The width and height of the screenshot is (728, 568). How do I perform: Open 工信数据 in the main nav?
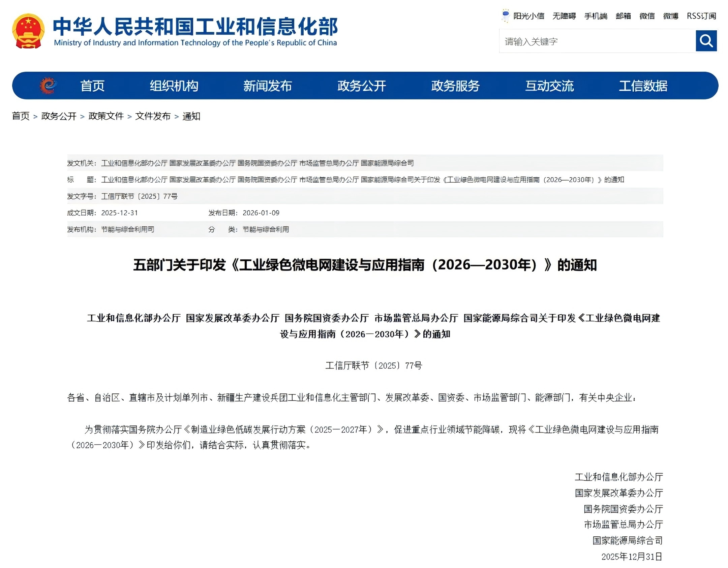coord(643,86)
